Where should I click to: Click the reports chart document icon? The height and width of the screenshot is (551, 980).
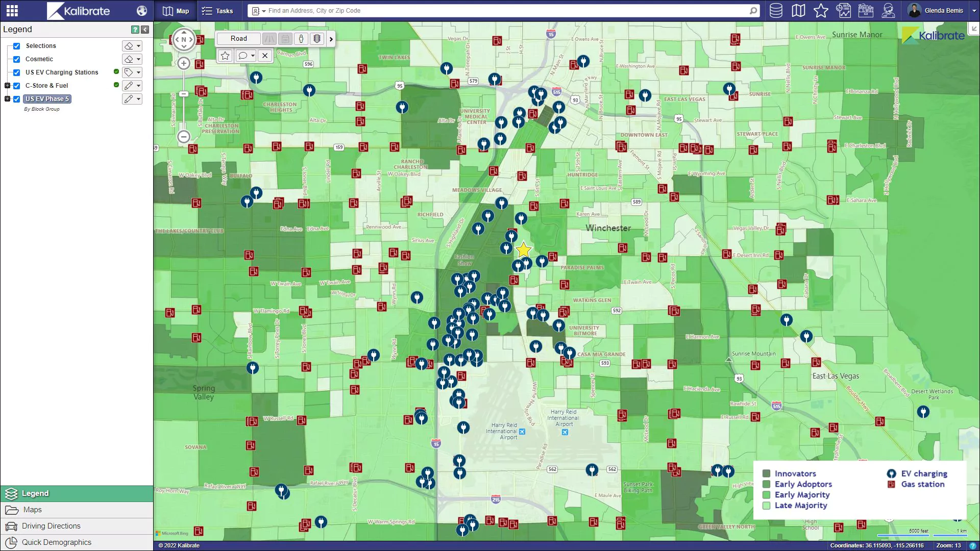tap(844, 11)
